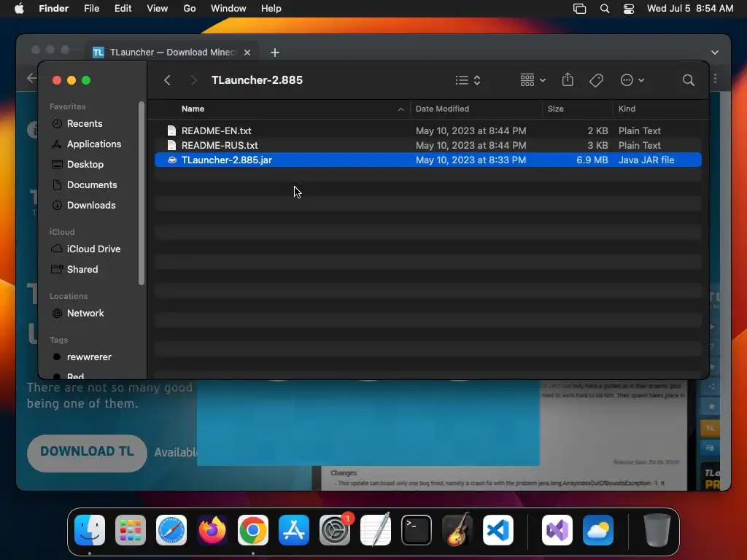Switch to the TLauncher browser tab
This screenshot has width=747, height=560.
[x=171, y=52]
